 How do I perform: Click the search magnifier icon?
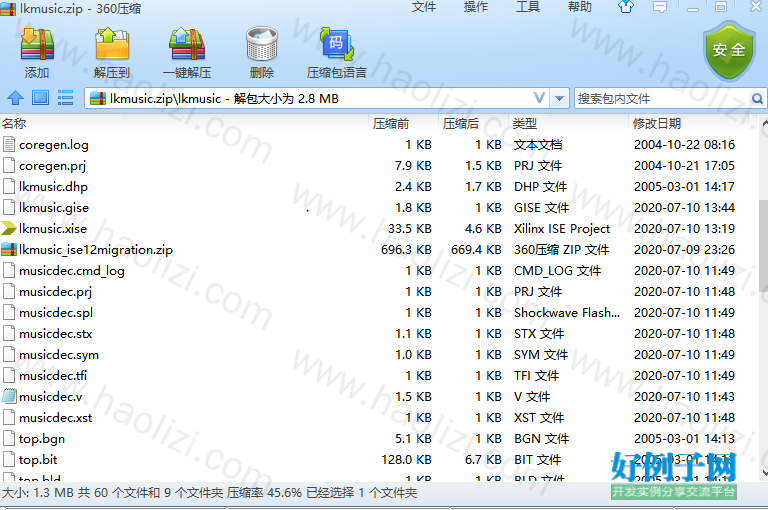[x=757, y=98]
